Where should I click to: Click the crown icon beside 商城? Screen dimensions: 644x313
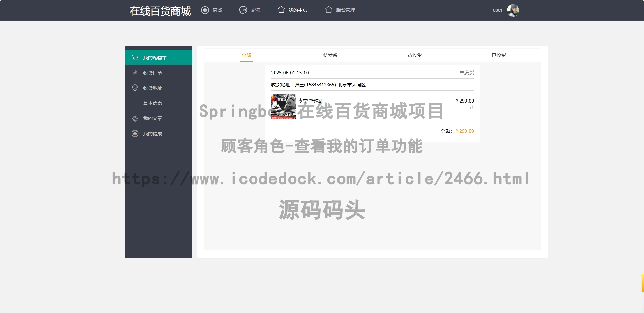tap(205, 10)
